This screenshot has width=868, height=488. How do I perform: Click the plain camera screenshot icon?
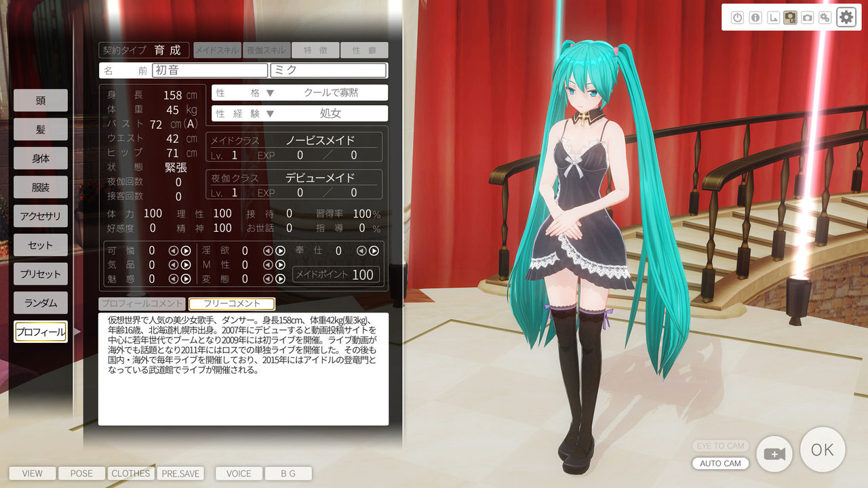pos(808,18)
